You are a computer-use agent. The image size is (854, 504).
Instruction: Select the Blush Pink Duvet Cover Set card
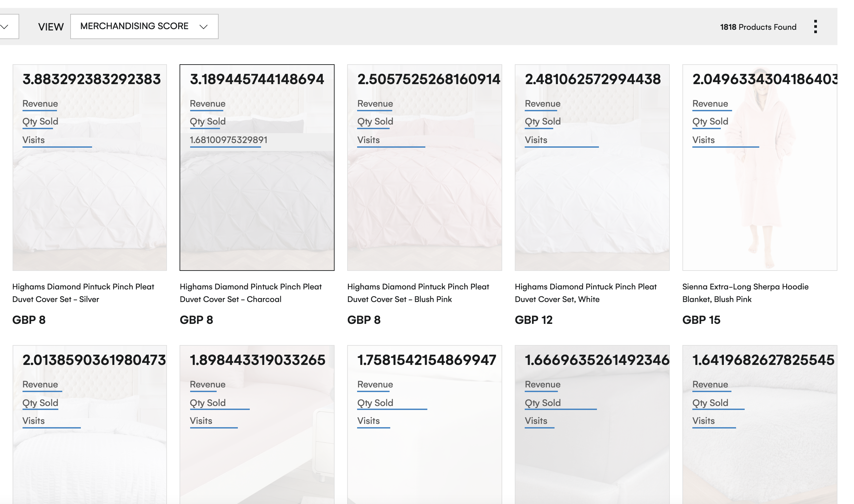pyautogui.click(x=424, y=168)
